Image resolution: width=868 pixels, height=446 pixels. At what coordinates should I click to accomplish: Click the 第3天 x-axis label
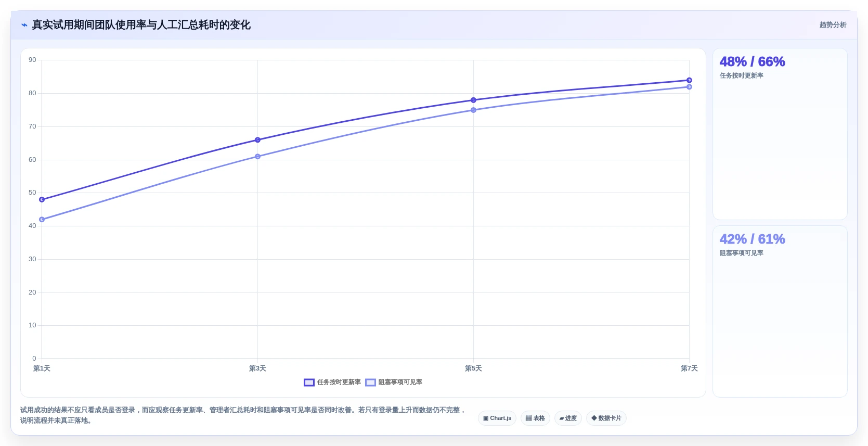(257, 368)
